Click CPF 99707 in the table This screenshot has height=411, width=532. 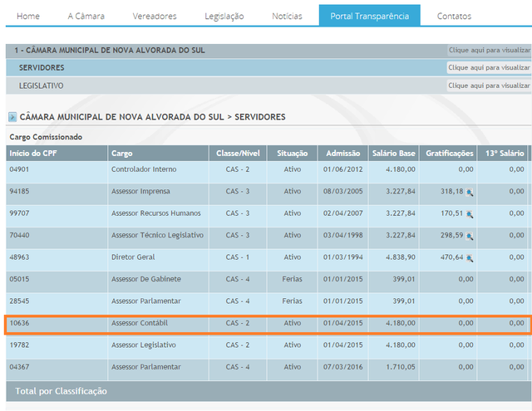19,213
